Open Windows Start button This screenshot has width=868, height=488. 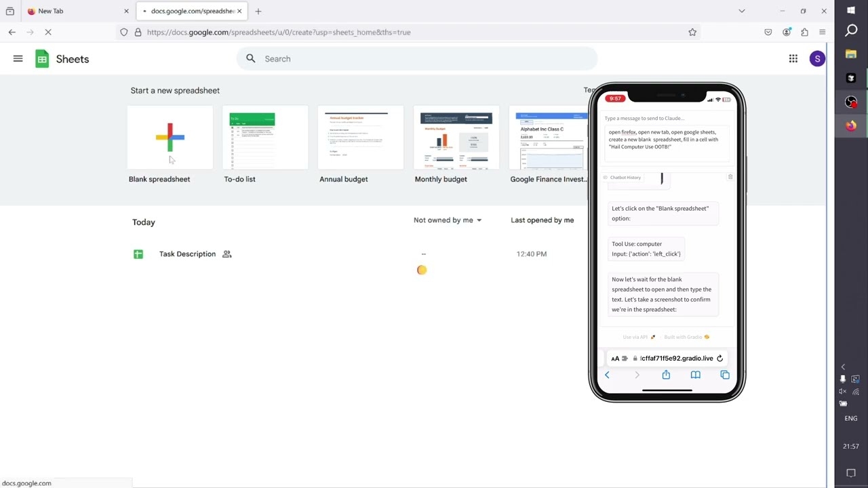(x=851, y=11)
